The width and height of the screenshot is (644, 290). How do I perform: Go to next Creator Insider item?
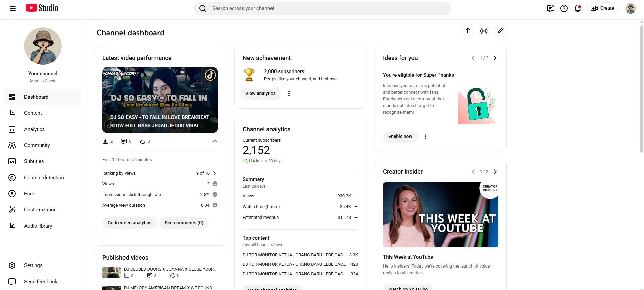pos(495,172)
